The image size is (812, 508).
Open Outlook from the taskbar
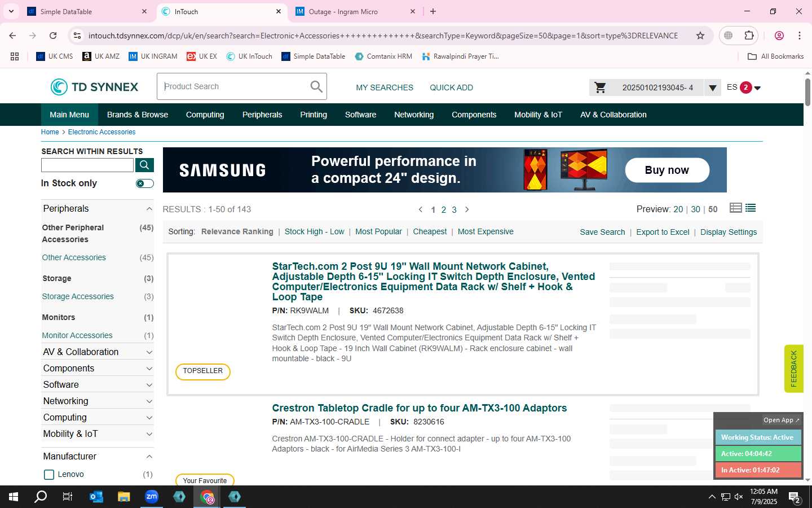coord(96,497)
